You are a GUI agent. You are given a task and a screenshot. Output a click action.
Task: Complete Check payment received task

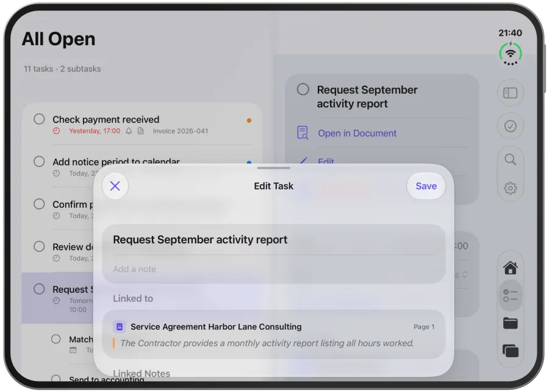click(39, 119)
